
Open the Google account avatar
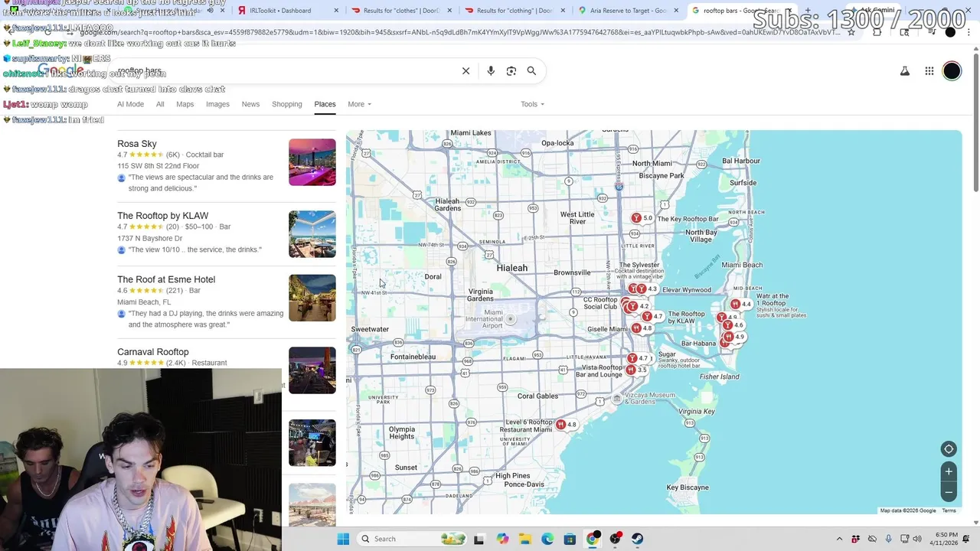(x=952, y=71)
